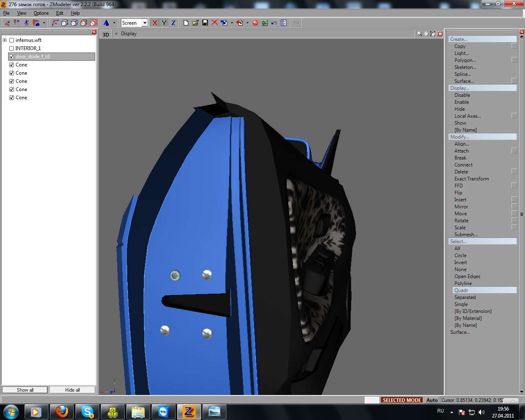Image resolution: width=525 pixels, height=420 pixels.
Task: Click the Open file folder icon
Action: 196,23
